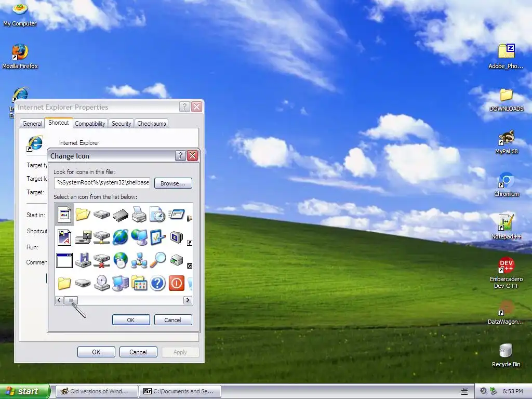Choose the flat removable drive icon in bottom row
Viewport: 532px width, 399px height.
[x=83, y=283]
